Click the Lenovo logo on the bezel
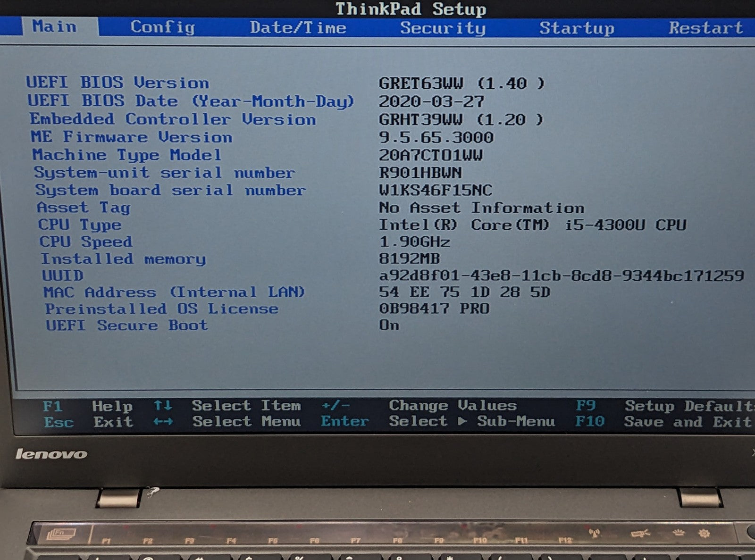Screen dimensions: 755x560 coord(51,454)
